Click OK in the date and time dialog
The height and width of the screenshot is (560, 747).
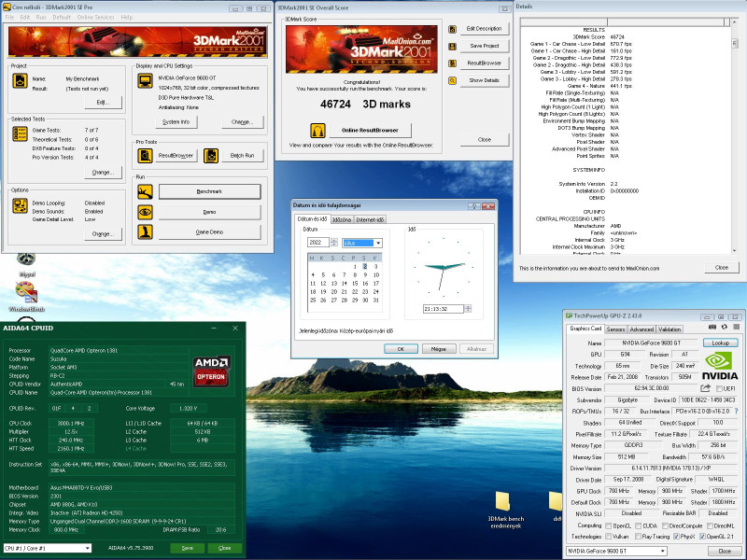[401, 349]
